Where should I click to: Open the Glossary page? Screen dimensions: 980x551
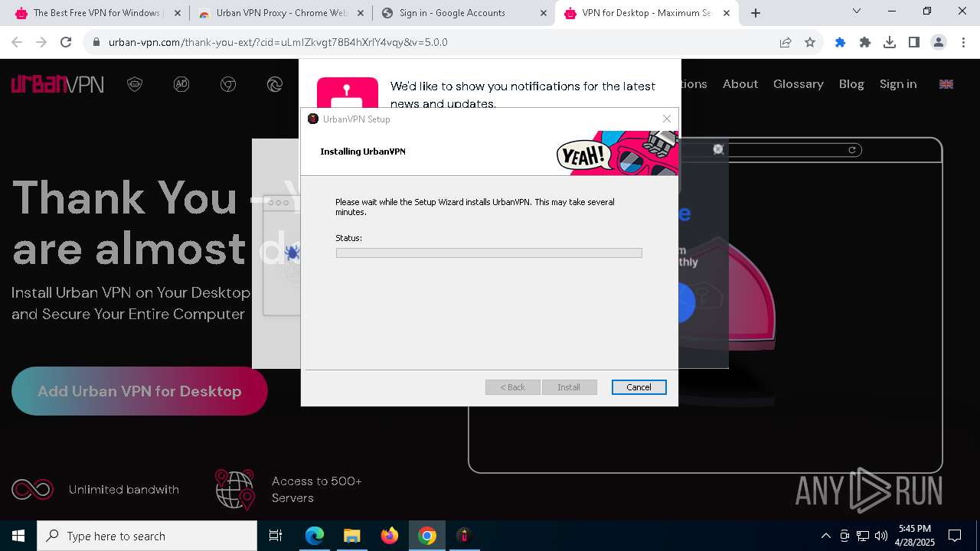(799, 84)
